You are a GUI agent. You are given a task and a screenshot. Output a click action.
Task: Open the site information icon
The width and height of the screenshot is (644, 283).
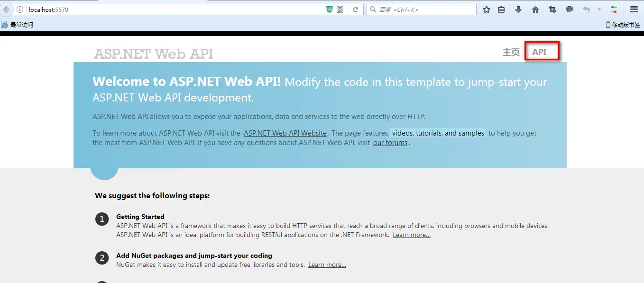(20, 9)
